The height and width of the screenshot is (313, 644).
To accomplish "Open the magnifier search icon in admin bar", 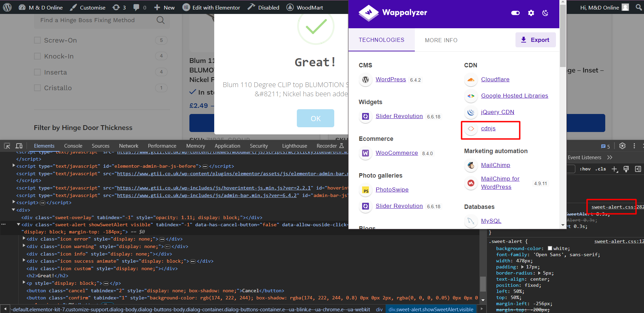I will coord(639,7).
